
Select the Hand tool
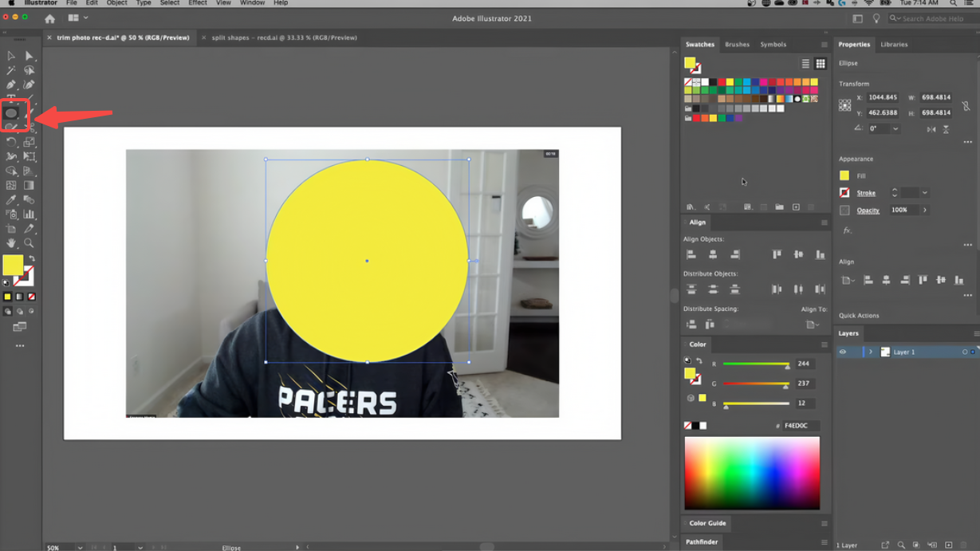point(11,243)
